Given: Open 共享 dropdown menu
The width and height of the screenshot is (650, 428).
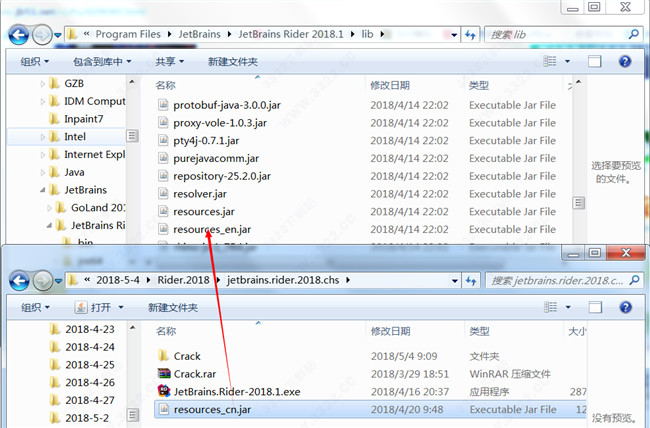Looking at the screenshot, I should [x=169, y=62].
